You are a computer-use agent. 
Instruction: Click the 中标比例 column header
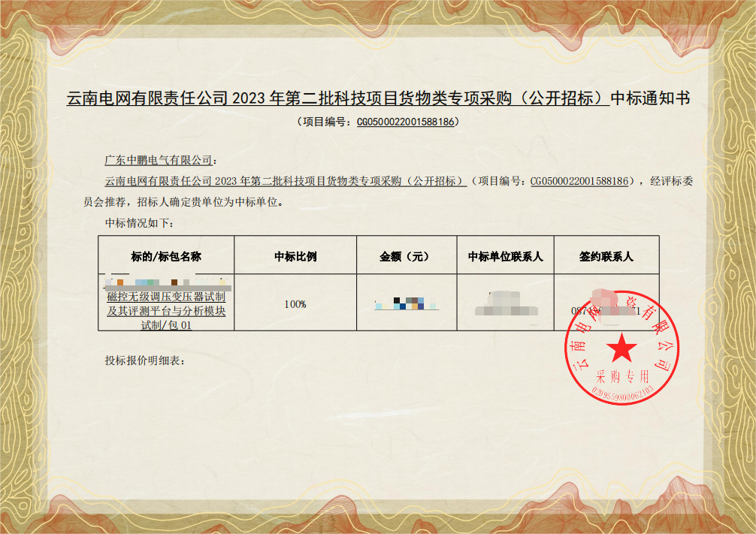tap(295, 256)
